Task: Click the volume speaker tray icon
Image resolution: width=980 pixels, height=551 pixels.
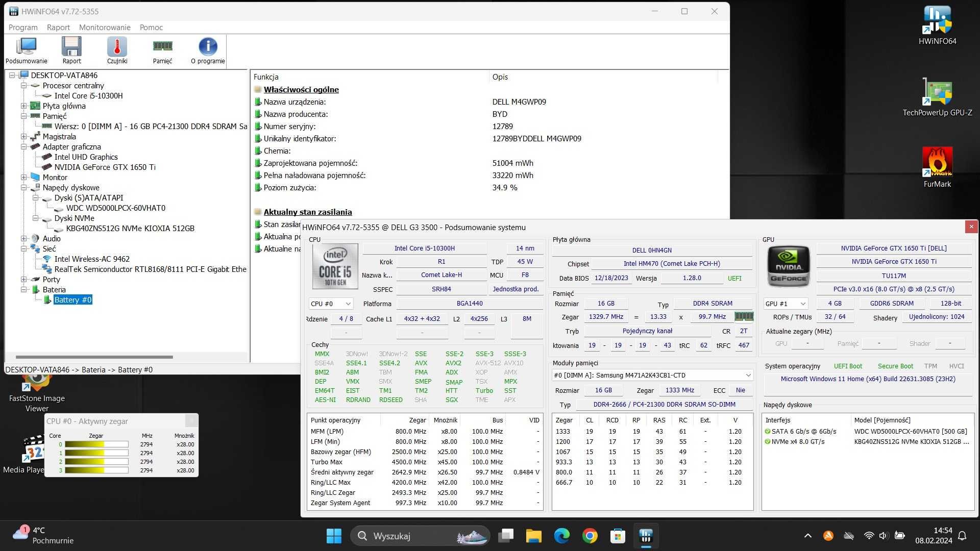Action: (x=884, y=536)
